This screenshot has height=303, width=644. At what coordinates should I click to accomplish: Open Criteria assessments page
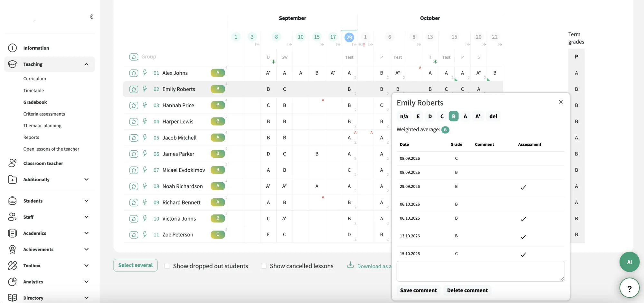point(44,114)
